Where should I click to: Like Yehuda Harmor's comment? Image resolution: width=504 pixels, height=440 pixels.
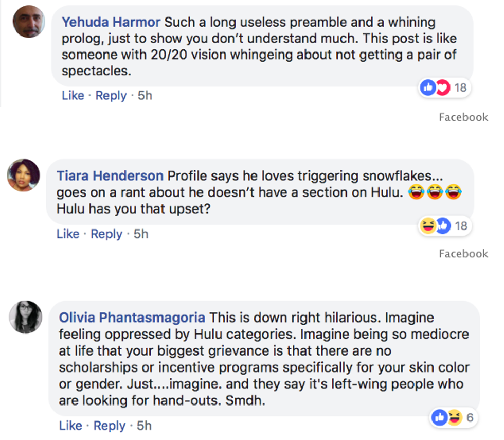[73, 96]
